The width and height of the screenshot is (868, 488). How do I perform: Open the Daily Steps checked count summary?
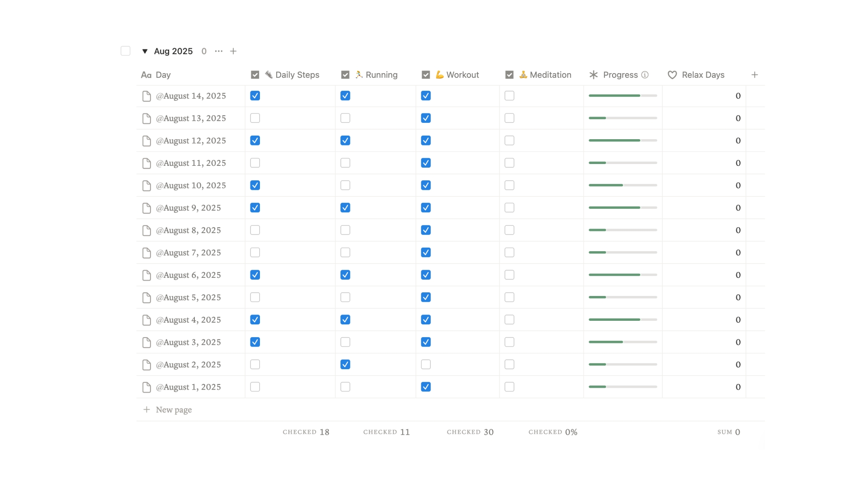(306, 432)
